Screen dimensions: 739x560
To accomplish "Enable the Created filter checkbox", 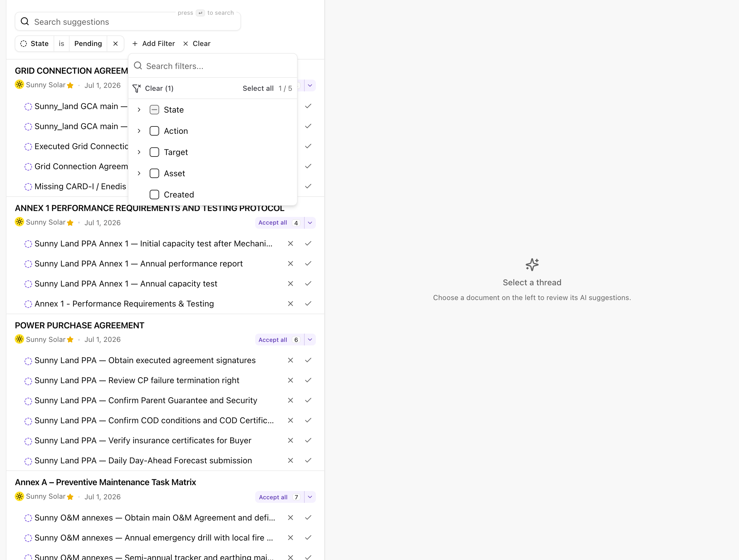I will 154,195.
